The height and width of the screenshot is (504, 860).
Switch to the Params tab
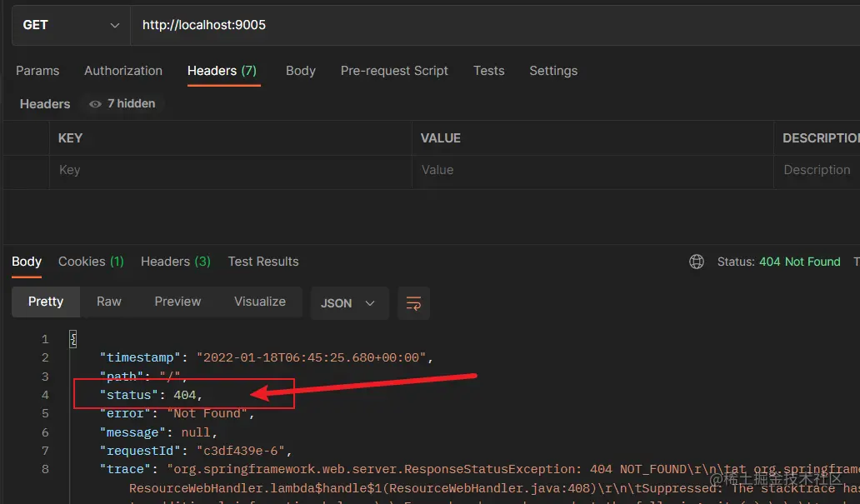pos(37,71)
